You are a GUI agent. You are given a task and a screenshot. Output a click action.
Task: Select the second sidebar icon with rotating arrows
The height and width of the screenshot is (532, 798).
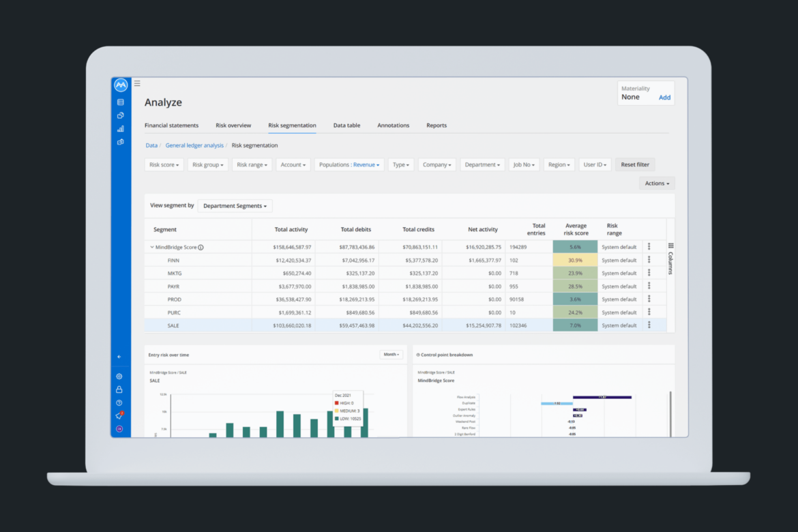(x=121, y=115)
